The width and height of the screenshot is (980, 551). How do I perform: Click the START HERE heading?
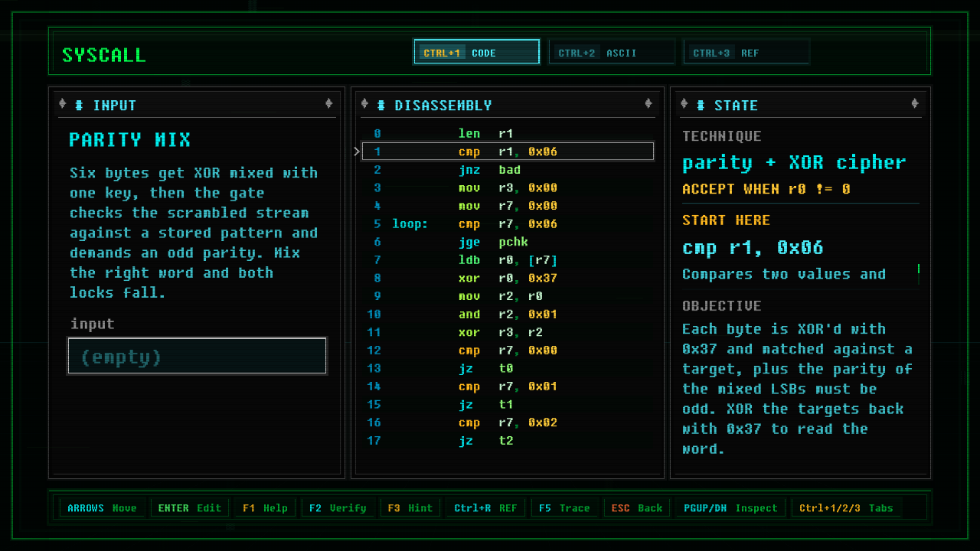tap(727, 220)
